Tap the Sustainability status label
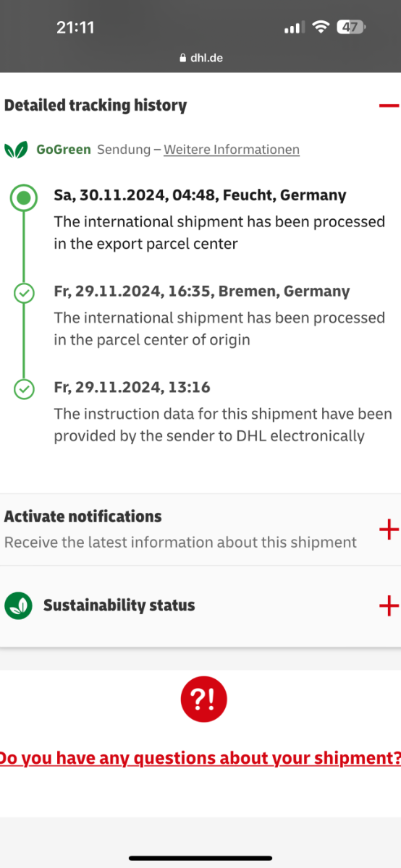This screenshot has width=401, height=868. pos(119,605)
